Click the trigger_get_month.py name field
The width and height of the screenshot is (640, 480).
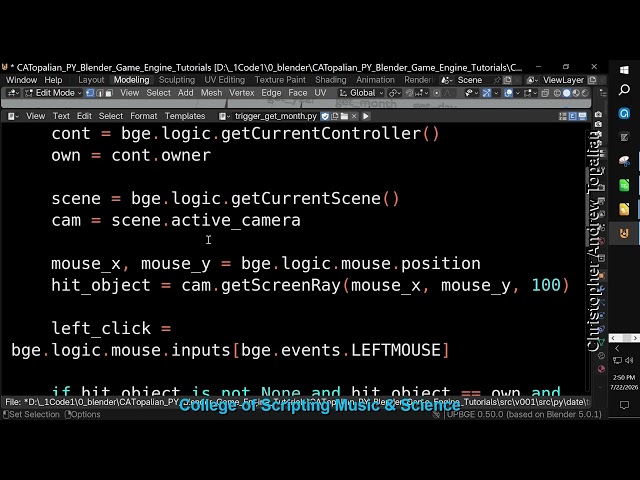click(276, 116)
